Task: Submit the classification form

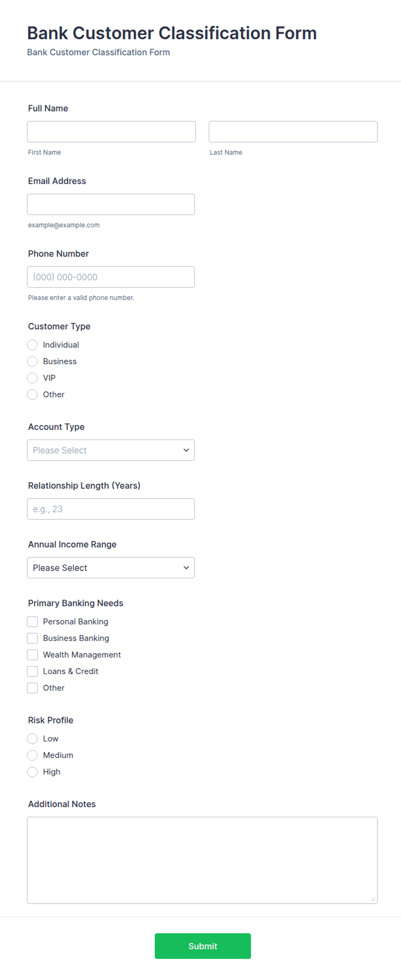Action: point(203,946)
